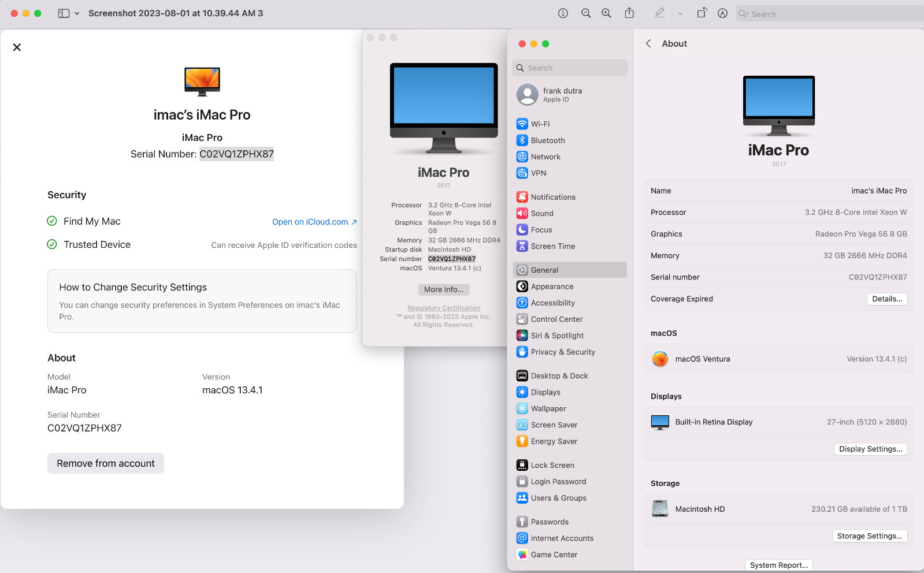Viewport: 924px width, 573px height.
Task: Click the 'How to Change Security Settings' heading
Action: point(133,287)
